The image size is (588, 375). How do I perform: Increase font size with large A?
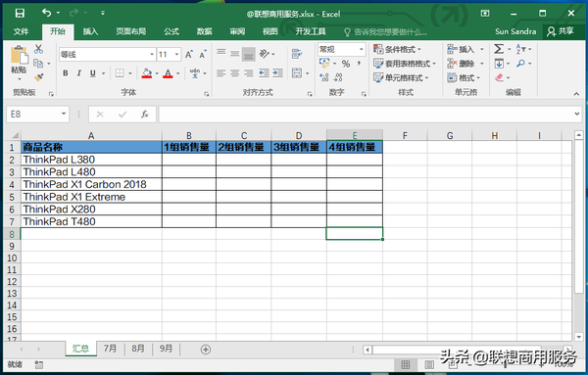189,54
